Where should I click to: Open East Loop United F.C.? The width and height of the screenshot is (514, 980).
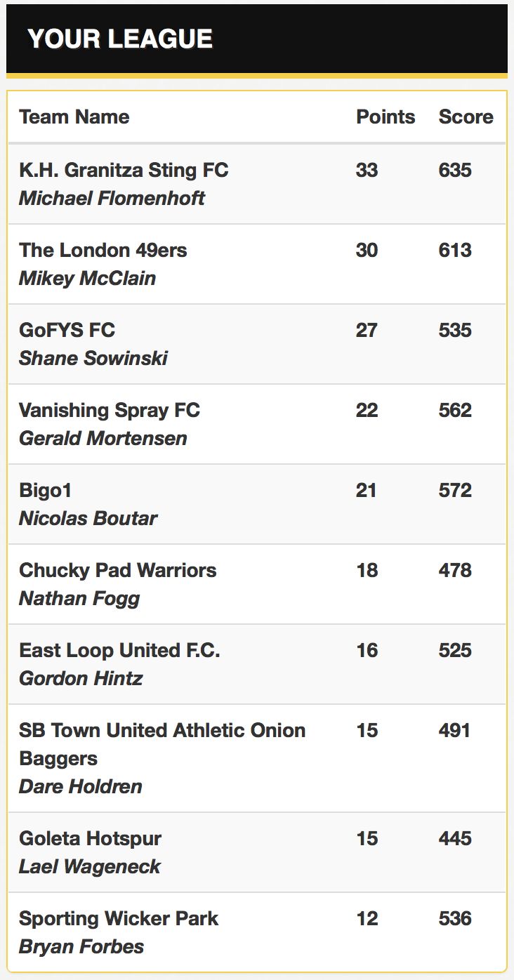[x=119, y=650]
